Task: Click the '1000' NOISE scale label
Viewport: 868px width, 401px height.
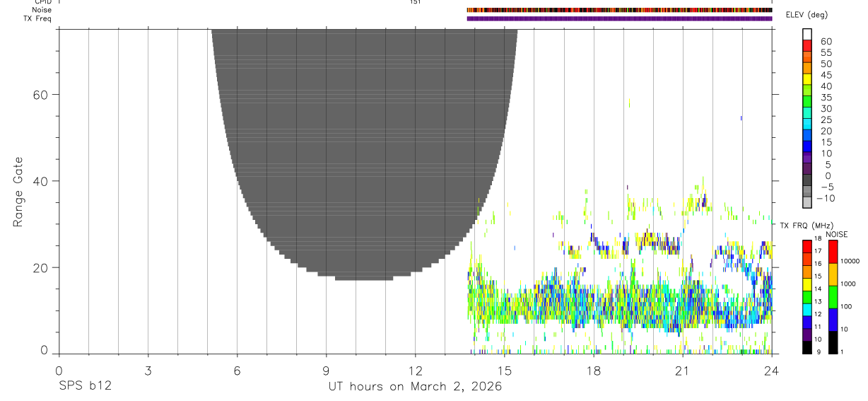Action: (849, 284)
